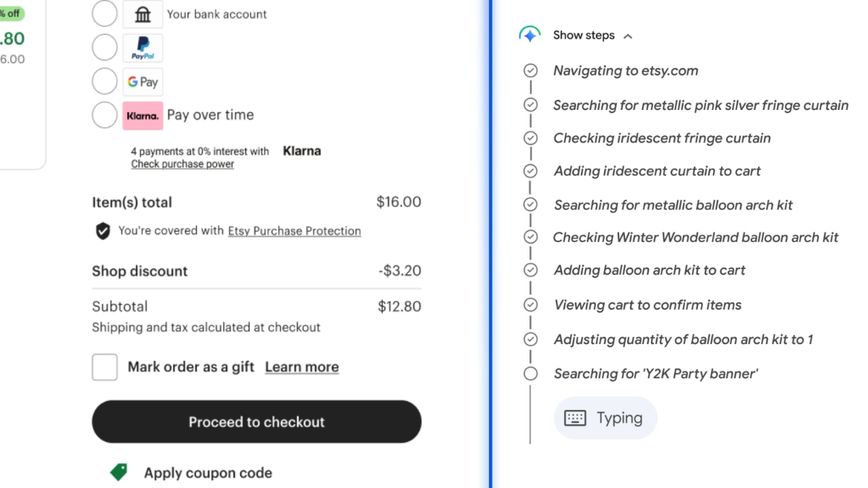Click 'Adjusting quantity of balloon arch kit to 1'
This screenshot has width=868, height=488.
(683, 339)
